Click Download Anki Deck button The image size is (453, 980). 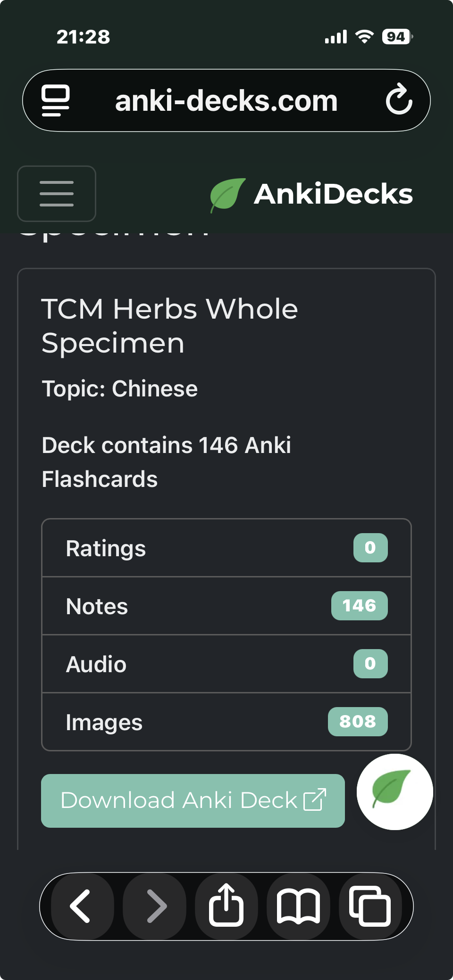click(x=193, y=800)
